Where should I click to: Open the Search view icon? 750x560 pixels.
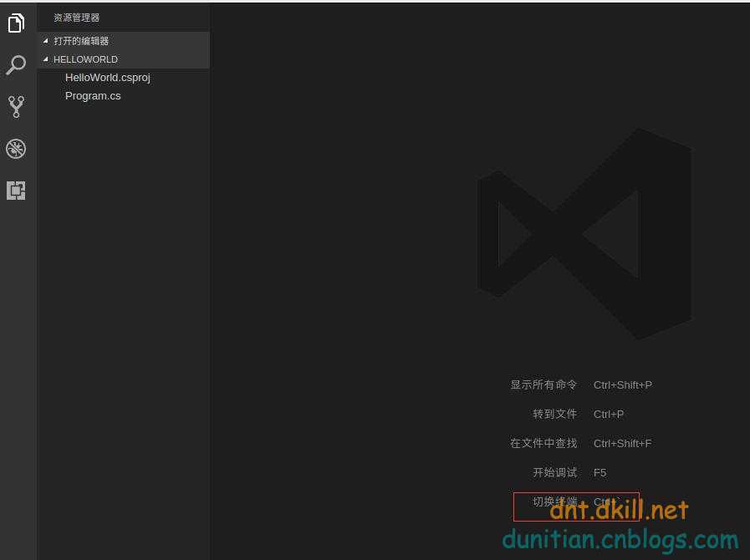coord(16,65)
